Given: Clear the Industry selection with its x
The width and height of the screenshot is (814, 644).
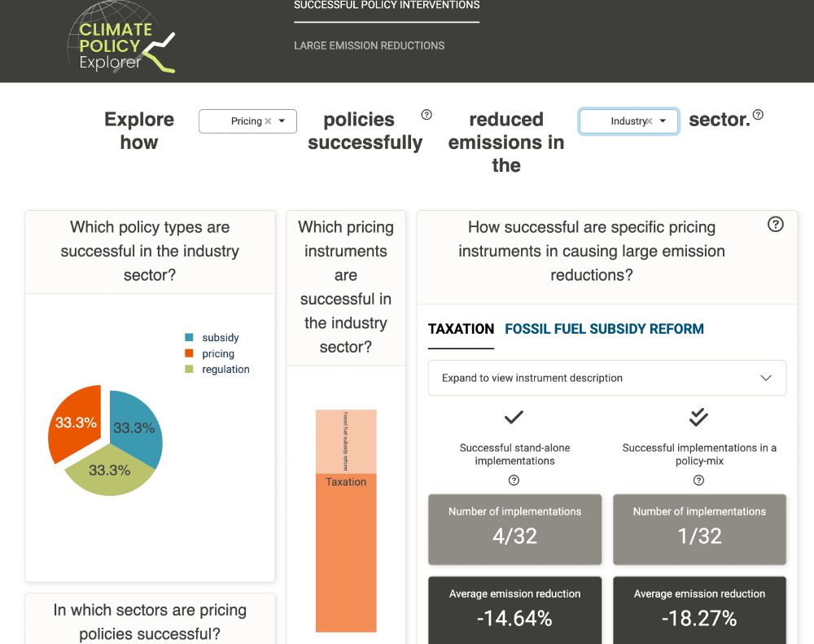Looking at the screenshot, I should (x=650, y=121).
